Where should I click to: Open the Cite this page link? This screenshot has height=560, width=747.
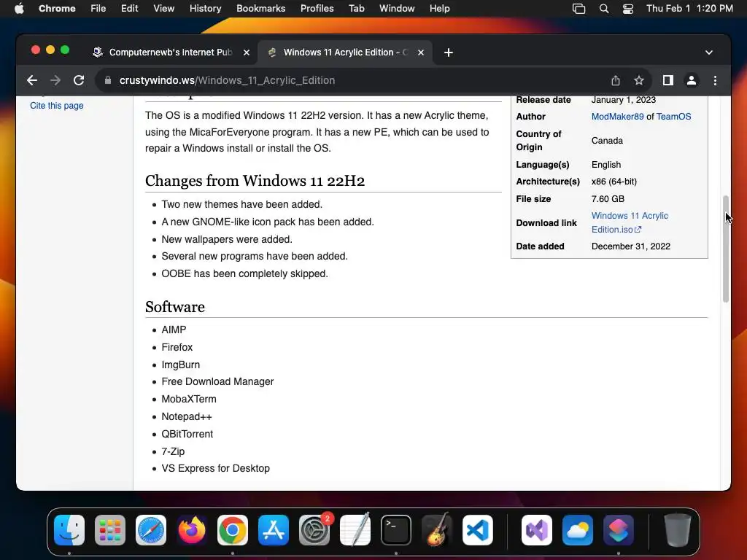[57, 106]
